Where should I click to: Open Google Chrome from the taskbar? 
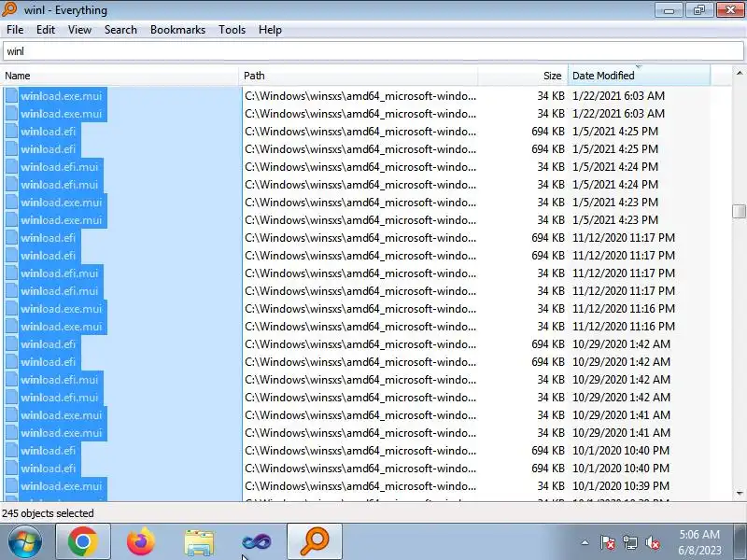83,541
